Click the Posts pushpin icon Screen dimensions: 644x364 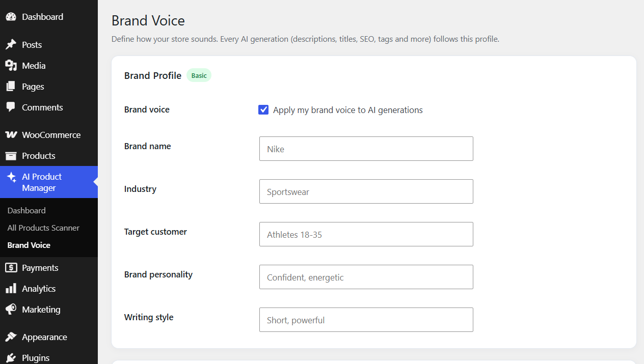click(x=11, y=45)
